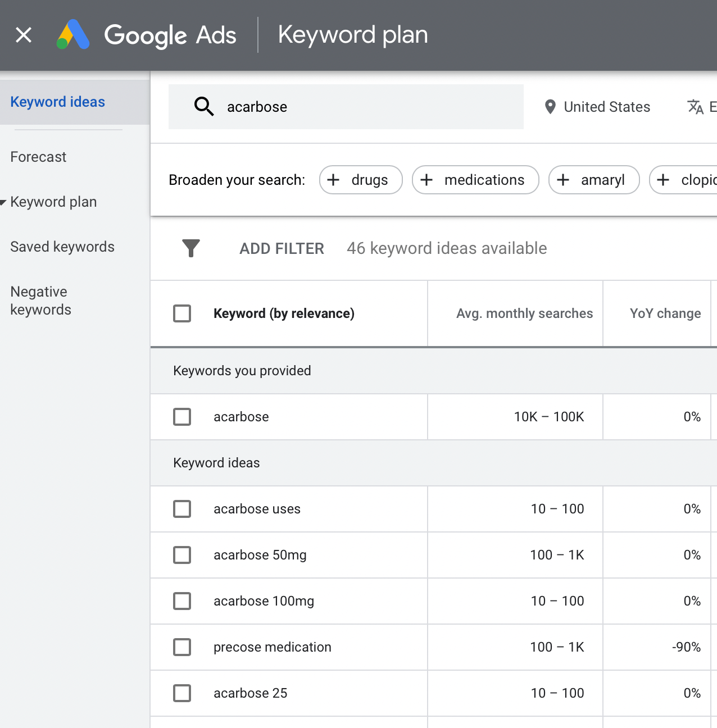Click '100 – 1K' in precose medication row
717x728 pixels.
tap(557, 647)
